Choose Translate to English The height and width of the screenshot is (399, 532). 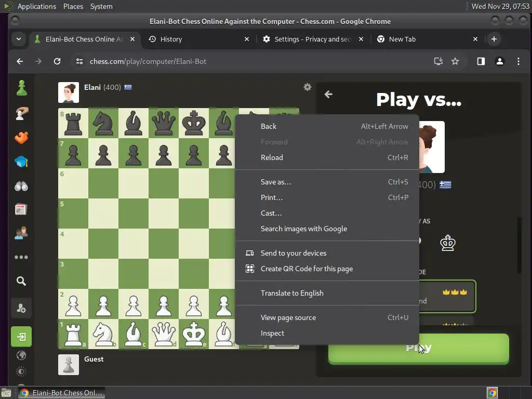[327, 293]
